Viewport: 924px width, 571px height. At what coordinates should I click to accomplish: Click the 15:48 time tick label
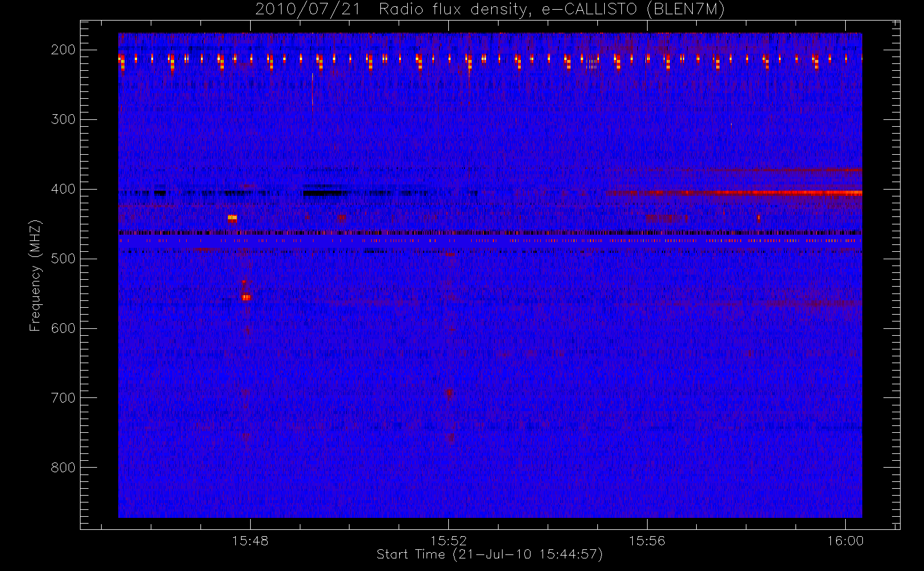click(x=250, y=541)
